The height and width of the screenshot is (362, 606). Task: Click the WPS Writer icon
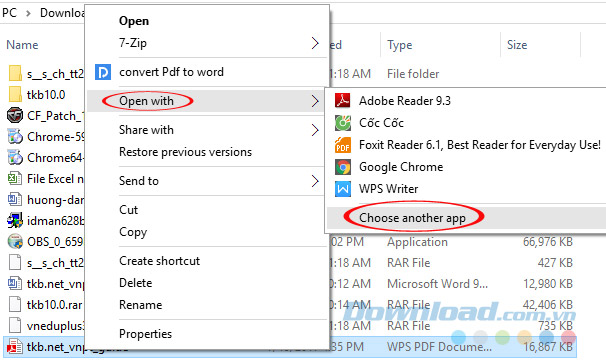[343, 189]
